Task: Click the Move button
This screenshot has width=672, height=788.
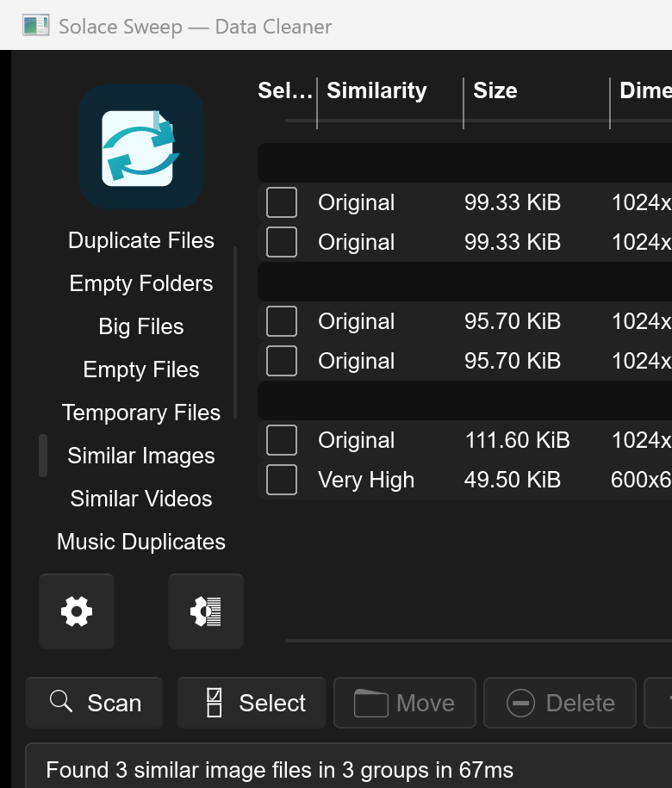Action: click(405, 703)
